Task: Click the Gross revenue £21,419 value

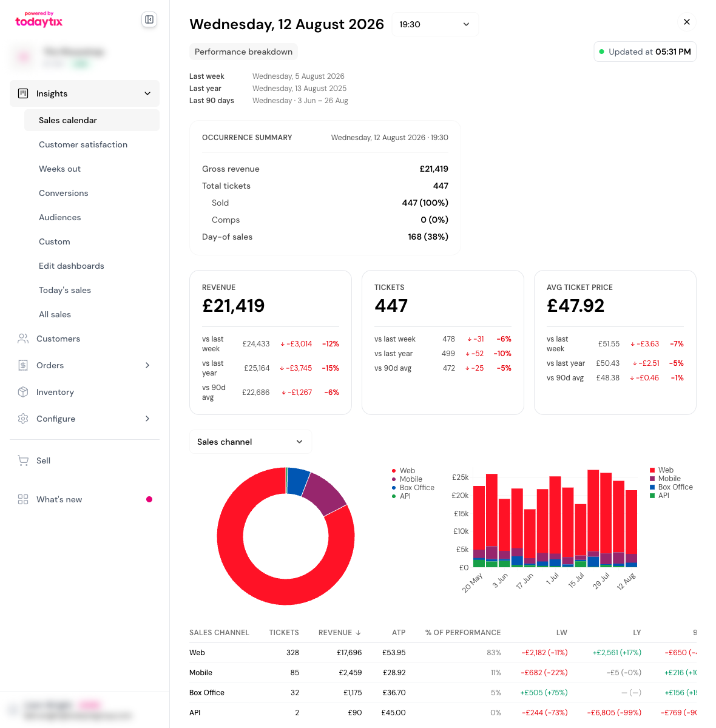Action: [x=434, y=169]
